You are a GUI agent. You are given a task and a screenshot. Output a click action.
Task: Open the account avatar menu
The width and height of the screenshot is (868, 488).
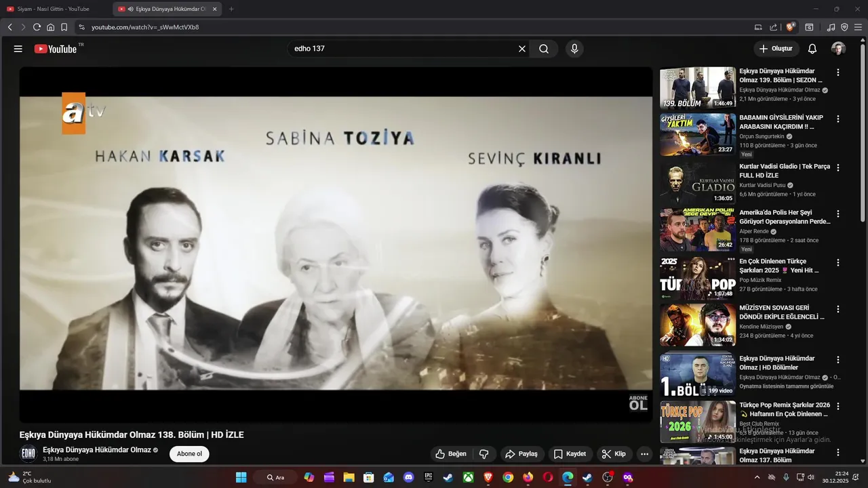pyautogui.click(x=839, y=49)
